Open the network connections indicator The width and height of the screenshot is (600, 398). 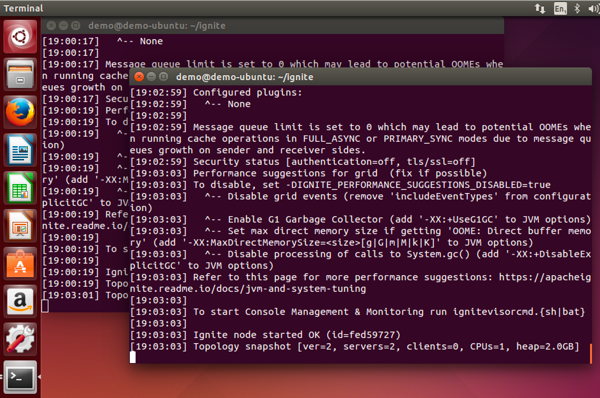point(540,8)
